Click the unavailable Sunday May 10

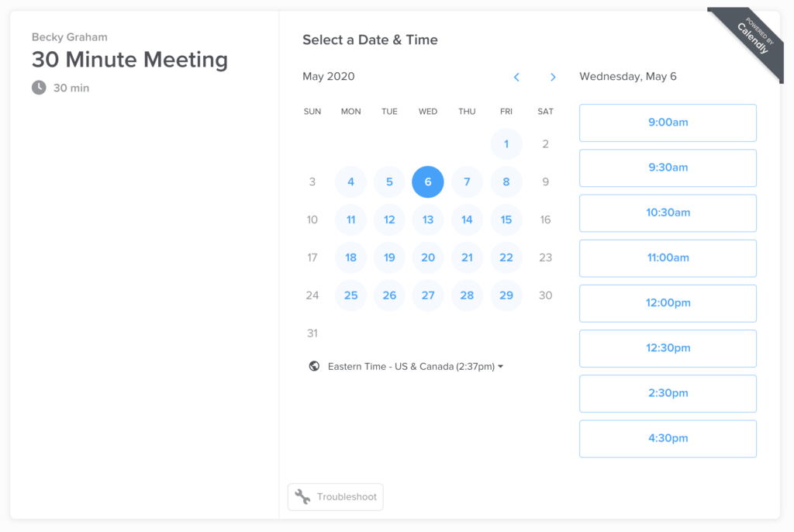(312, 220)
